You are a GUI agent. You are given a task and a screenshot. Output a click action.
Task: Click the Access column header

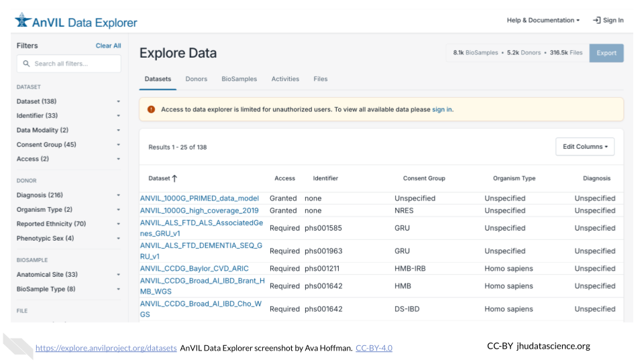(284, 178)
